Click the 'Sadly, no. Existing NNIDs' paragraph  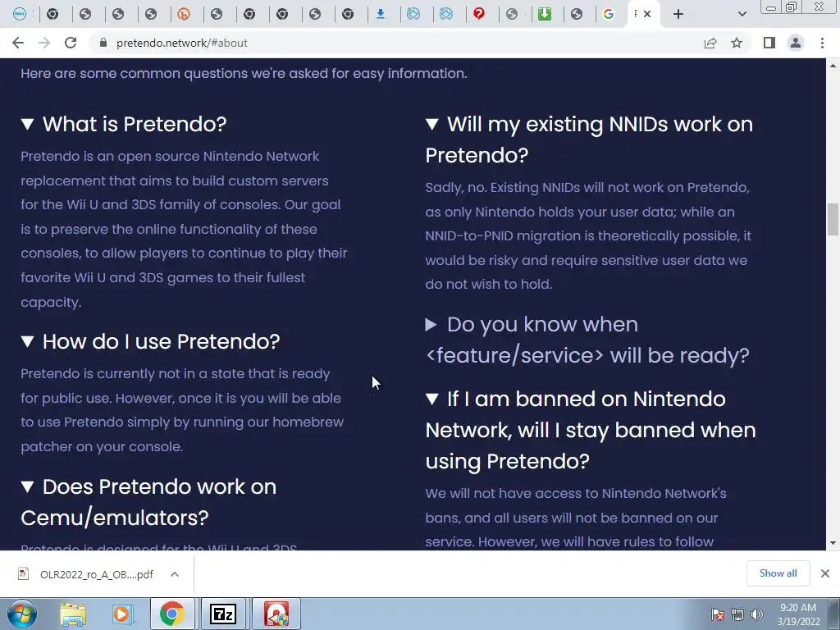click(588, 235)
